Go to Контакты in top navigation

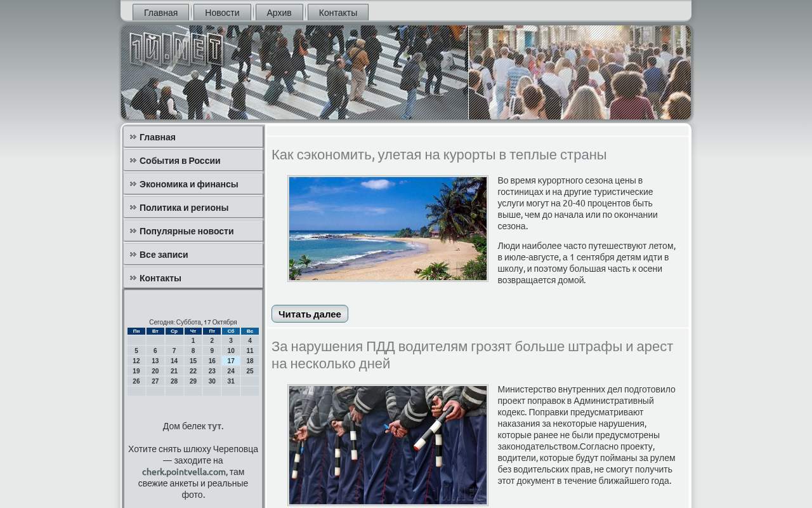[x=338, y=13]
